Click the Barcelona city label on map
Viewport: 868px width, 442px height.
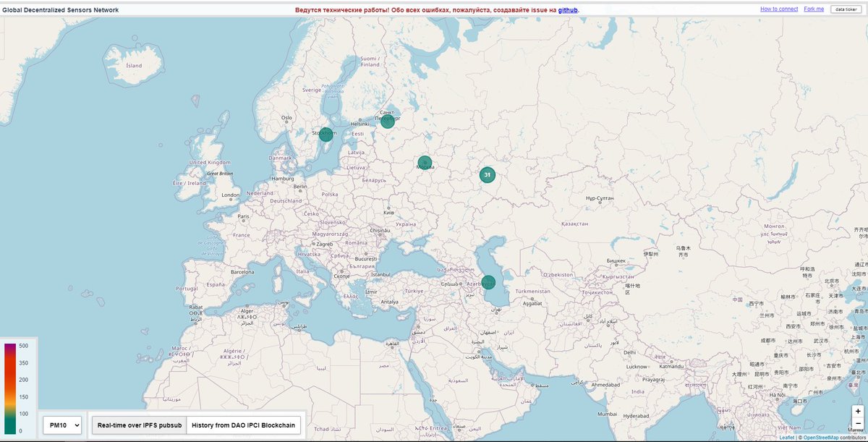click(x=242, y=273)
